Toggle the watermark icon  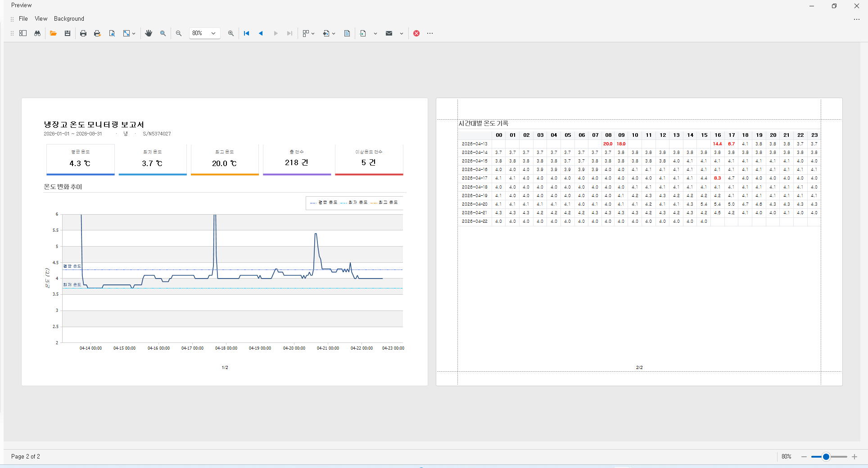347,33
